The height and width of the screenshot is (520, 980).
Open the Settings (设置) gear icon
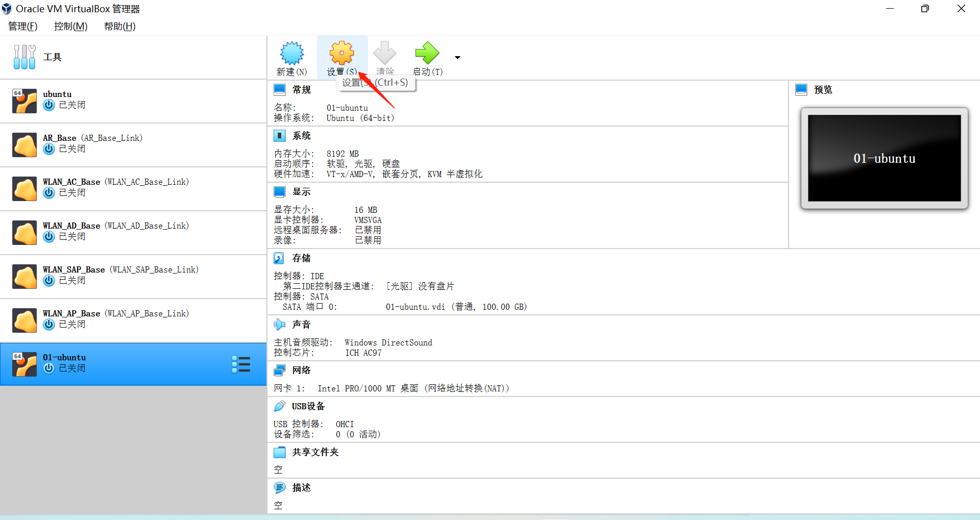click(342, 53)
